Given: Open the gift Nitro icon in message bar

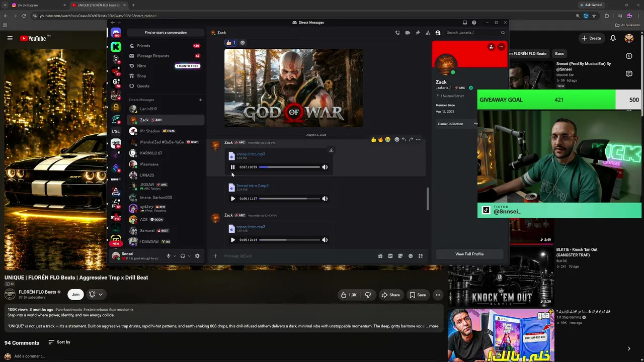Looking at the screenshot, I should point(380,256).
